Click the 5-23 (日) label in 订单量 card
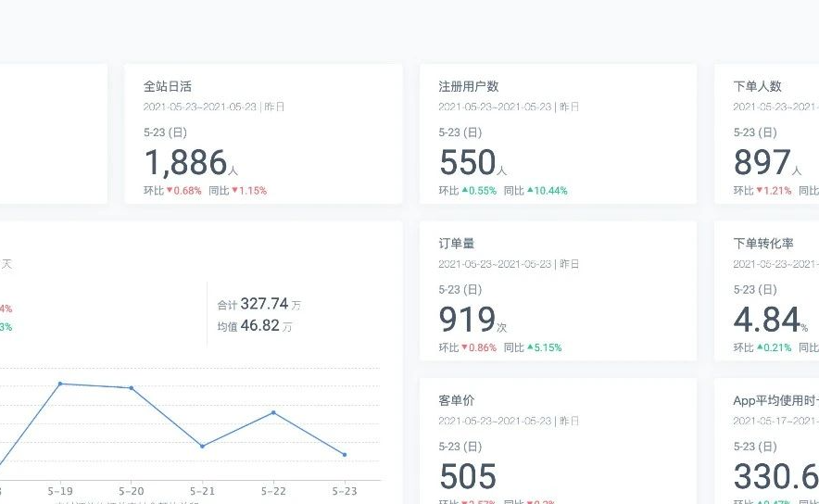 coord(460,290)
